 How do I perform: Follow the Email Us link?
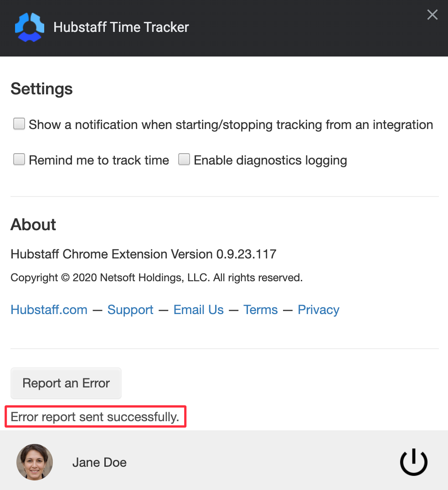[x=198, y=309]
